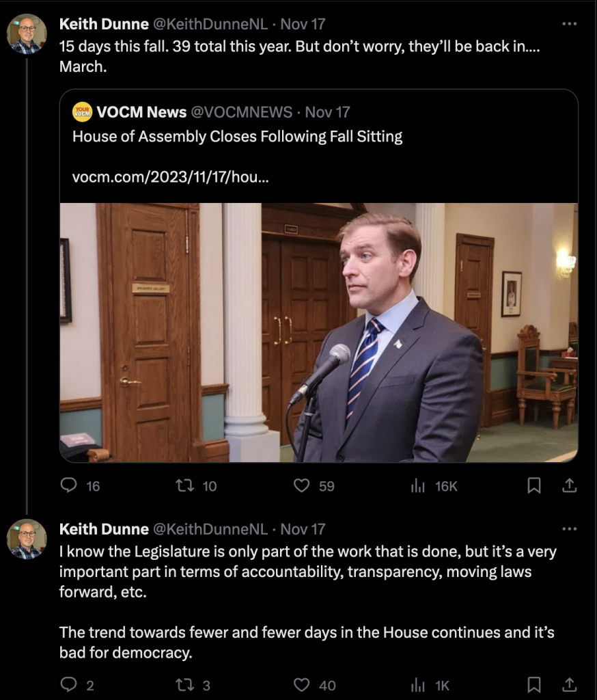Open more options for the second tweet
Screen dimensions: 597x700
pyautogui.click(x=569, y=528)
